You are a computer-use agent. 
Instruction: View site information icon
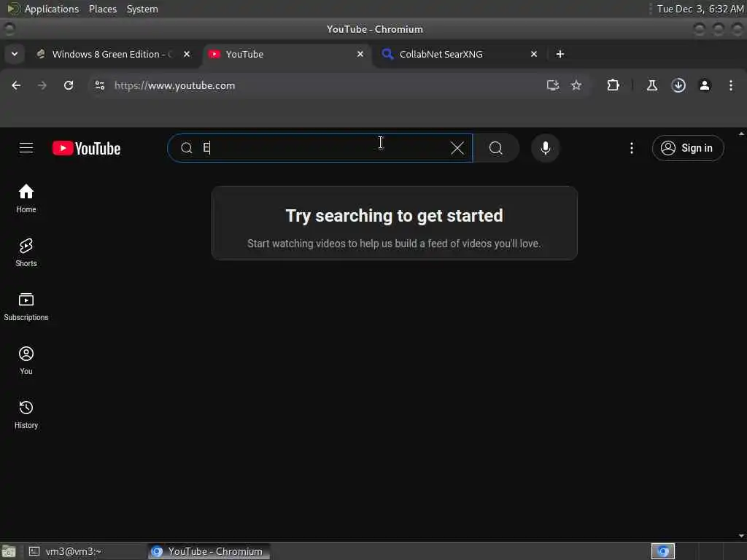(99, 85)
